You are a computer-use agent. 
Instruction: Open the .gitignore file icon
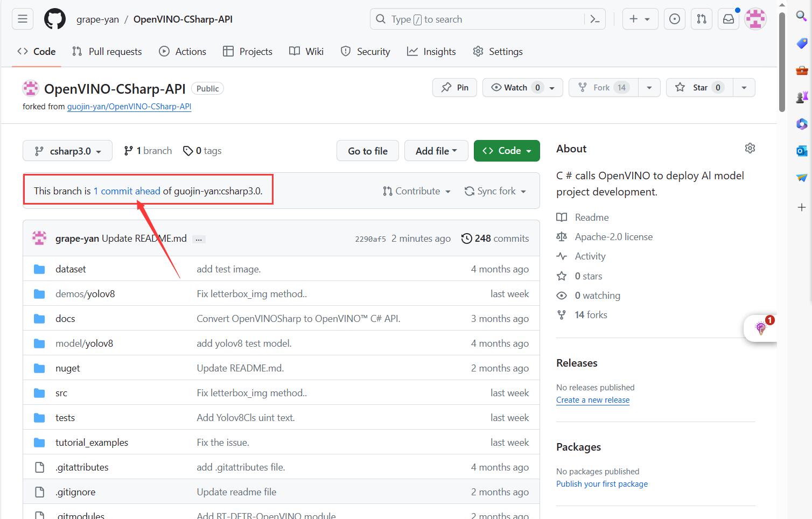39,492
